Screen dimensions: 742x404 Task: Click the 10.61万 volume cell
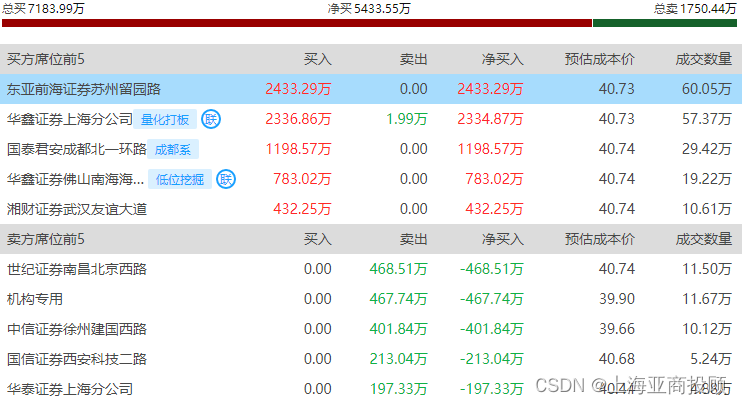pos(707,209)
